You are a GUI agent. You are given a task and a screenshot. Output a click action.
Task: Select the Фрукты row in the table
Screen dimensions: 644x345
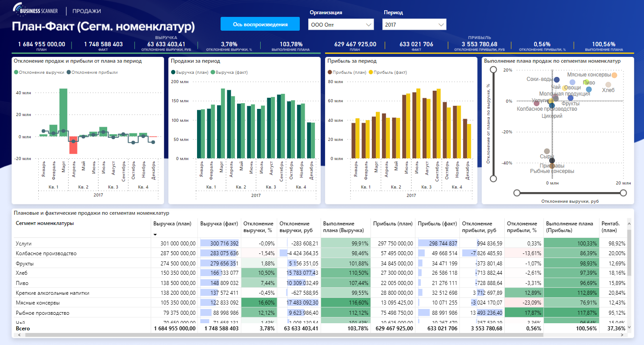click(x=320, y=263)
